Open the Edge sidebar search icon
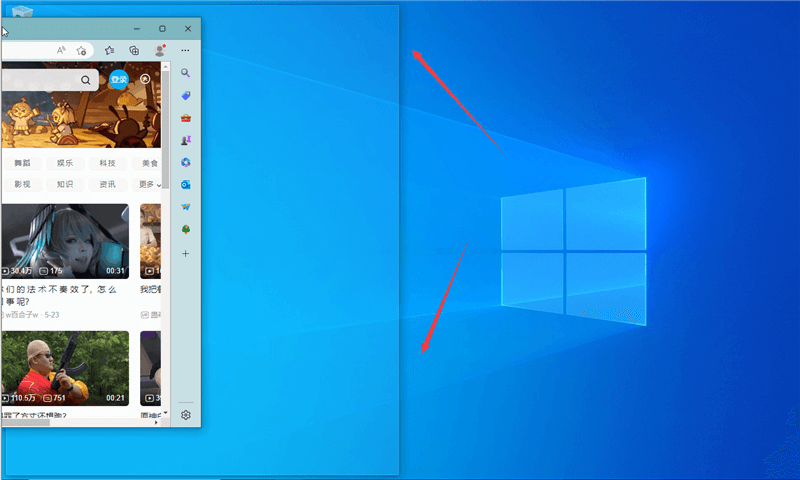This screenshot has height=480, width=800. click(x=185, y=73)
